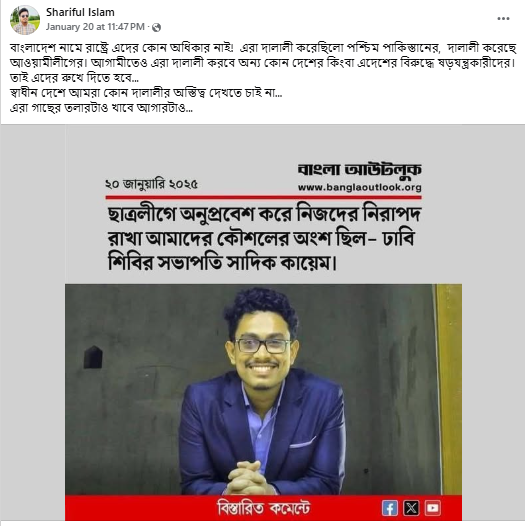Click the www.banglaoutlook.org address

pyautogui.click(x=360, y=187)
